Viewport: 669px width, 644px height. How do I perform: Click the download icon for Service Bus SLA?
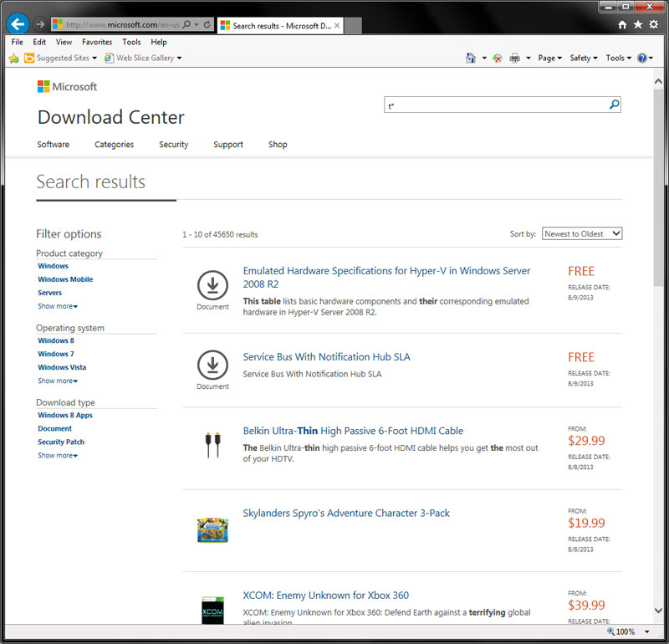212,365
